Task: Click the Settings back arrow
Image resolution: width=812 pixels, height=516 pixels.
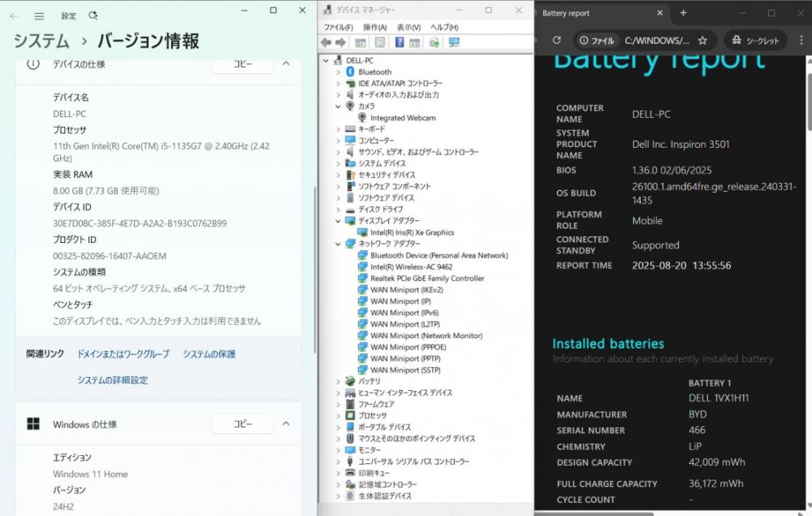Action: [x=14, y=16]
